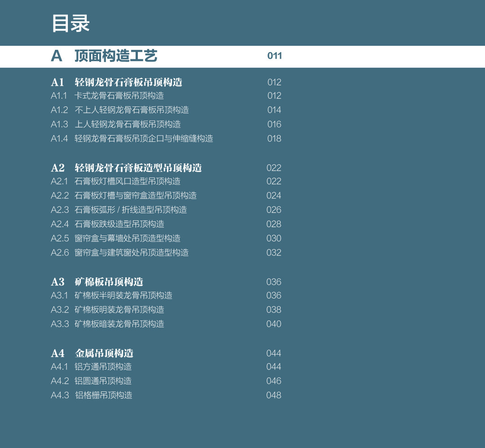Click page number 040 for A3.3
The width and height of the screenshot is (485, 448).
coord(274,324)
